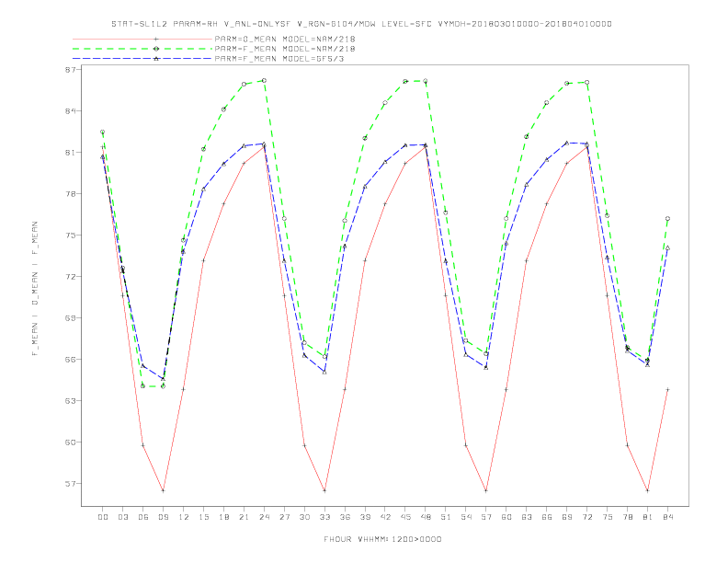Click the vertical y-axis label F_MEAN | O_MEAN | F_MEAN
The image size is (728, 563).
(35, 289)
